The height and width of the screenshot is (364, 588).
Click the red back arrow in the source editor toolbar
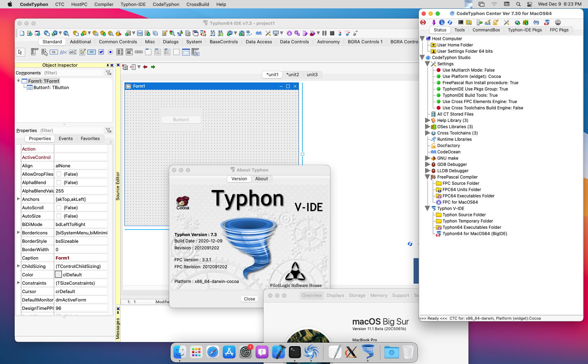(145, 67)
